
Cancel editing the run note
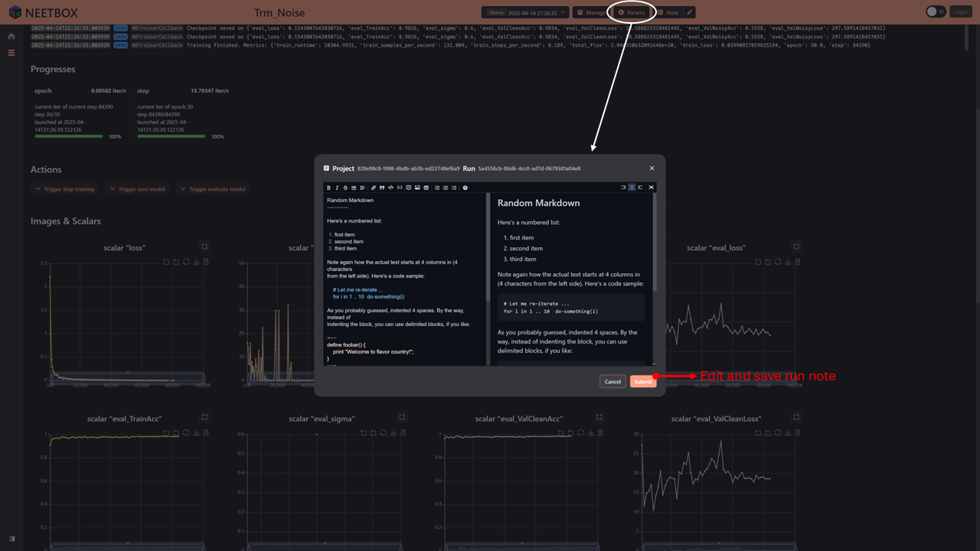point(612,381)
